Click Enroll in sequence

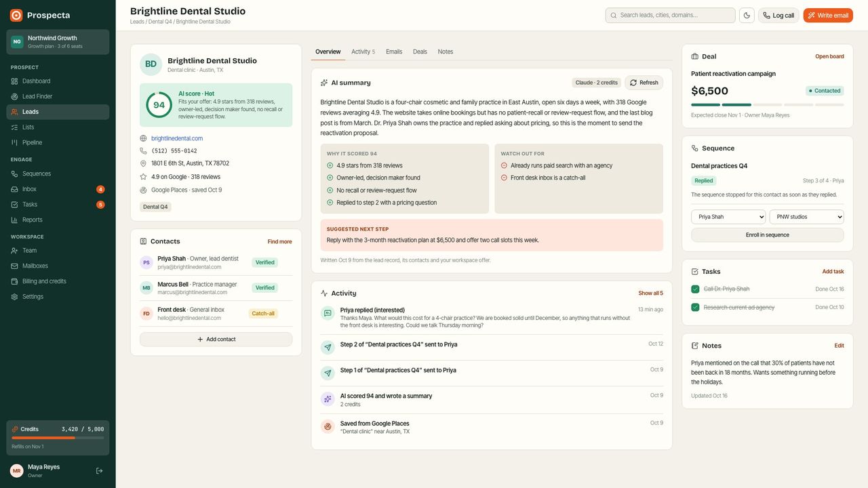[x=768, y=235]
